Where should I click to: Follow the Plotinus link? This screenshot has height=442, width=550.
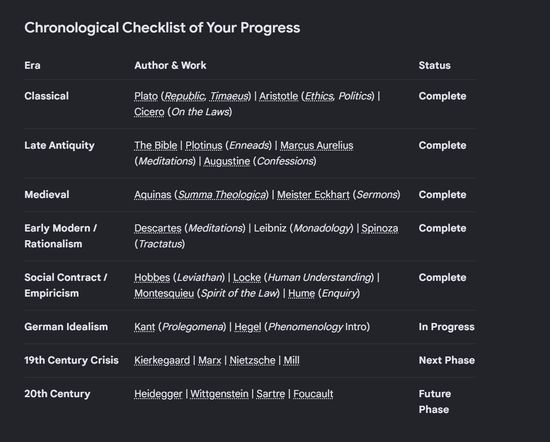pos(204,145)
